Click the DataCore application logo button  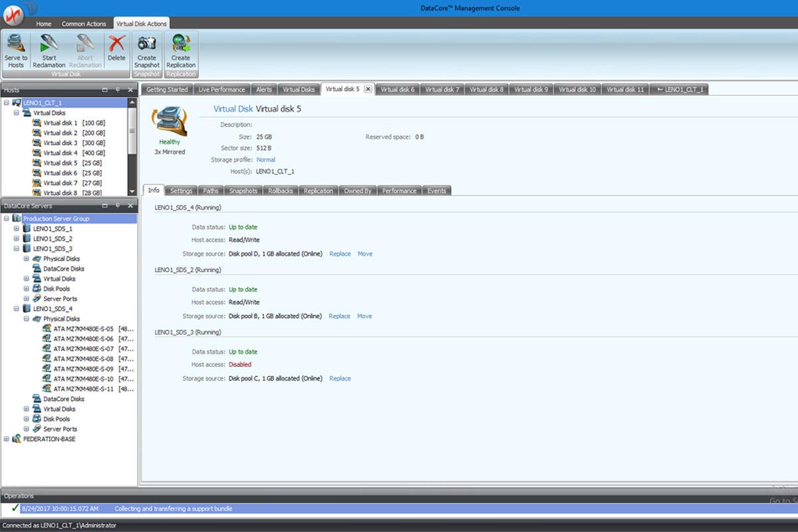pyautogui.click(x=12, y=14)
